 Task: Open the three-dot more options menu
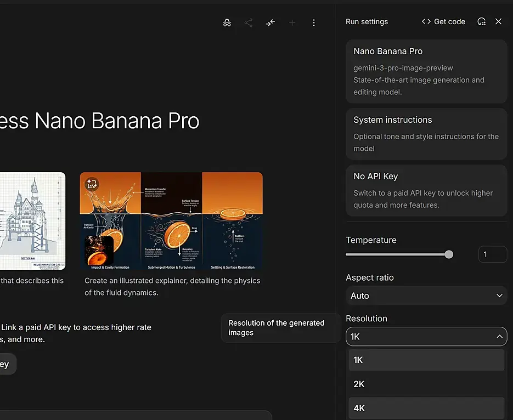[x=314, y=22]
